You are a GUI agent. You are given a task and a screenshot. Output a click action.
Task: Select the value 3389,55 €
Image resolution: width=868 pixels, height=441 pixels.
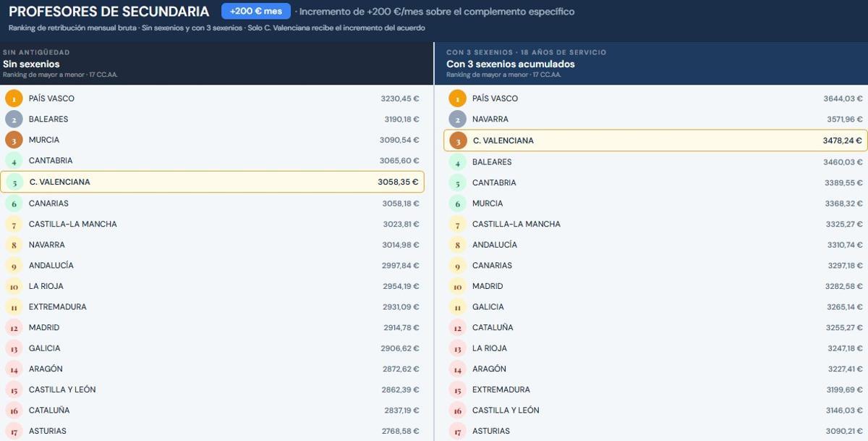844,182
